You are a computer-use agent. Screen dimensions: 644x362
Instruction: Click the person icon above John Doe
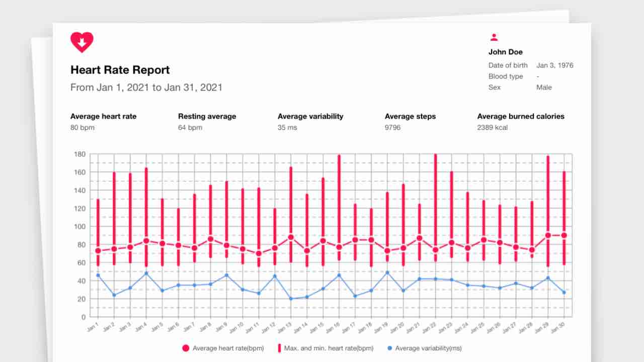pos(494,37)
